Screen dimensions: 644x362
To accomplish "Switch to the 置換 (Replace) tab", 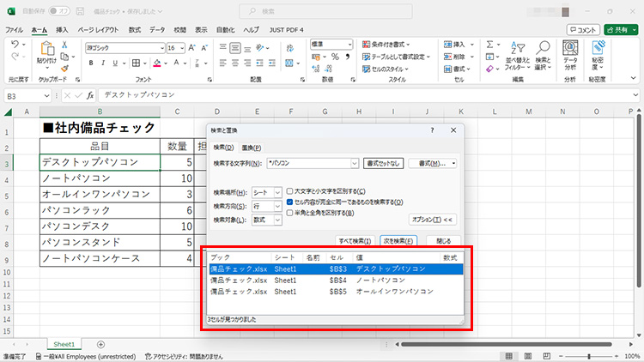I will point(251,148).
